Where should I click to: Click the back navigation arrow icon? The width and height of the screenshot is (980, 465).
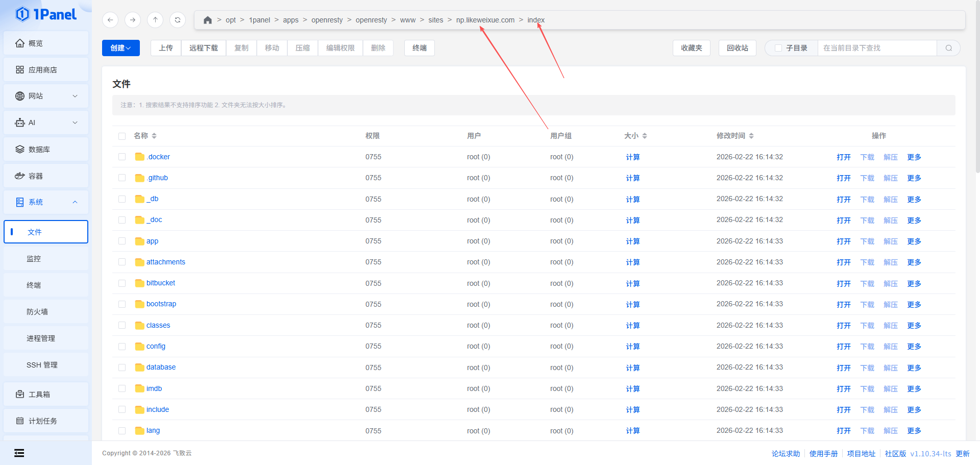[110, 20]
